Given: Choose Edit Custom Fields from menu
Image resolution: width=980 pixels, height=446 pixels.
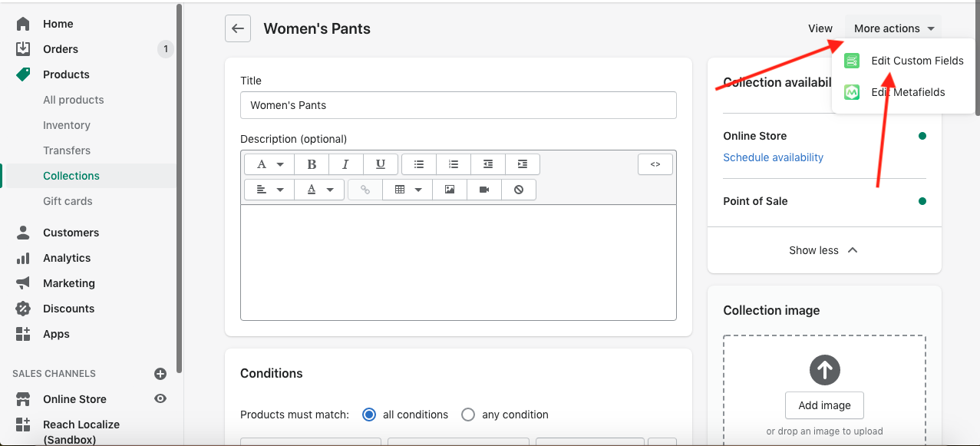Looking at the screenshot, I should click(903, 61).
